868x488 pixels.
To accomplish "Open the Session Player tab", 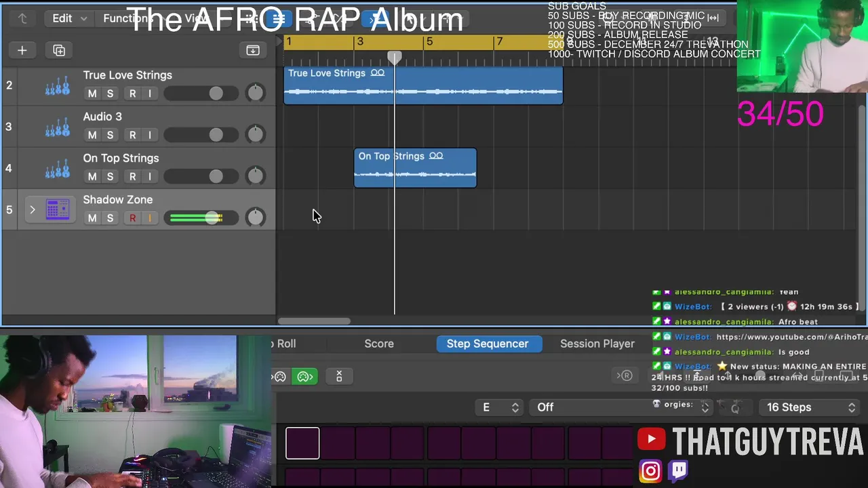I will tap(597, 344).
